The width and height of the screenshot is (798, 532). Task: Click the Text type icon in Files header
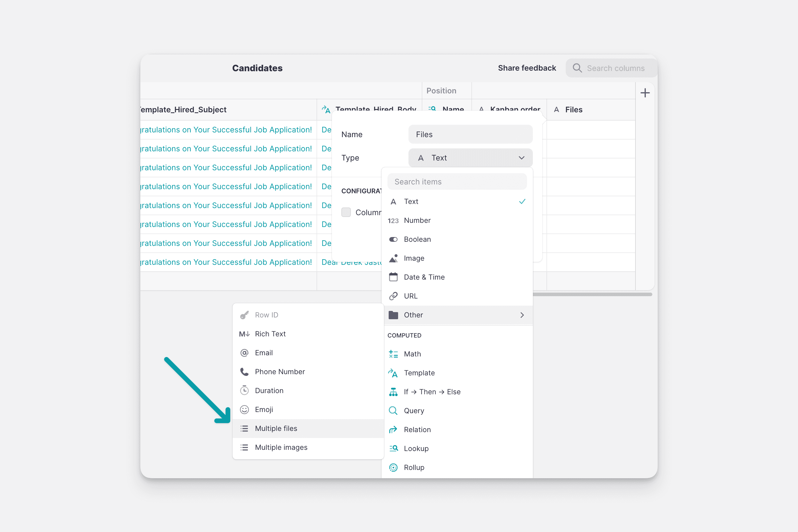557,110
